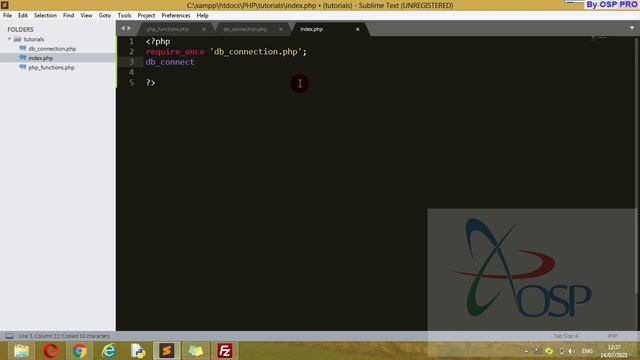Open the Edit menu

(x=23, y=16)
